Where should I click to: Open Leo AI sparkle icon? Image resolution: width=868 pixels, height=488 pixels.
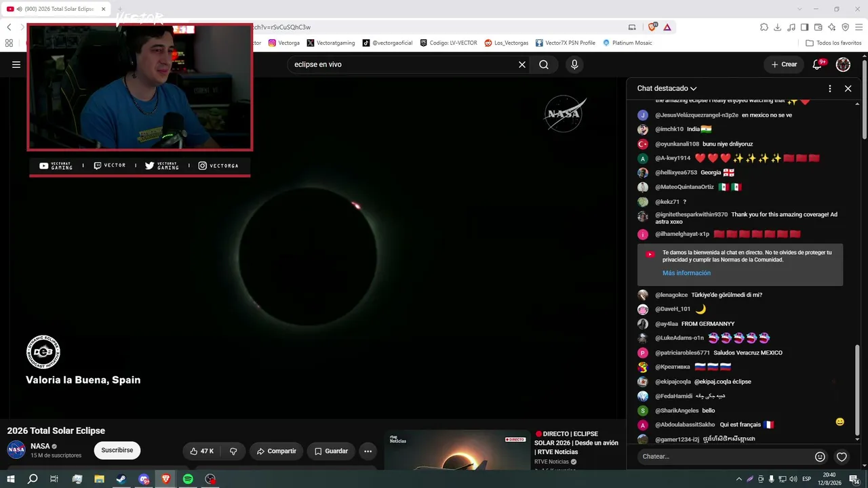click(x=832, y=27)
